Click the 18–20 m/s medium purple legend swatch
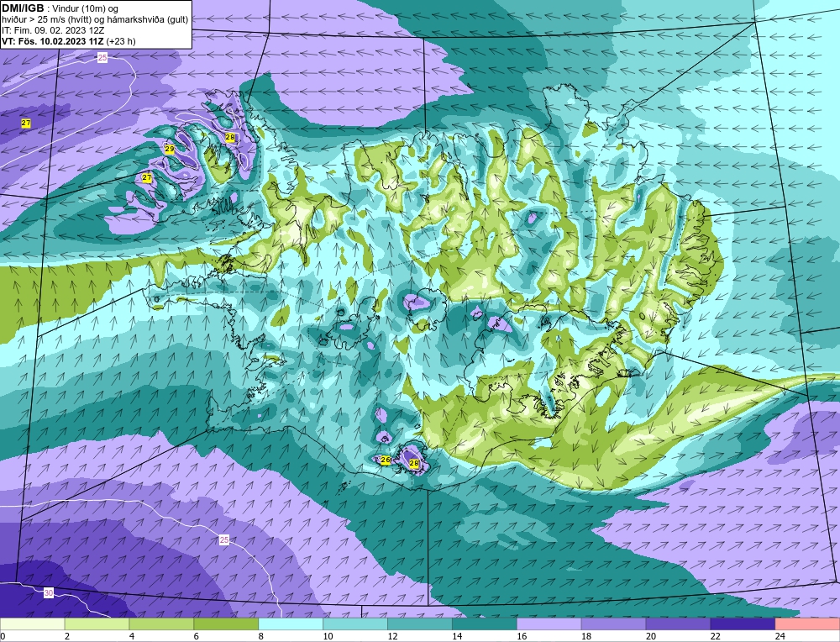Image resolution: width=840 pixels, height=642 pixels. 613,624
